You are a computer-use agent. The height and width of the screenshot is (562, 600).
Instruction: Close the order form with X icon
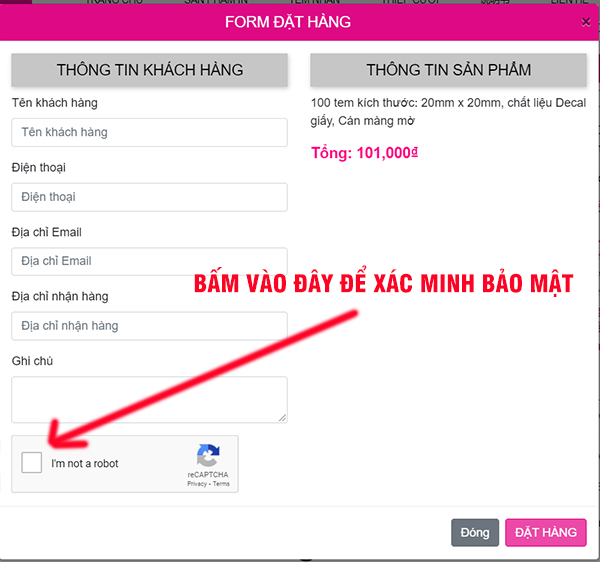[x=585, y=22]
